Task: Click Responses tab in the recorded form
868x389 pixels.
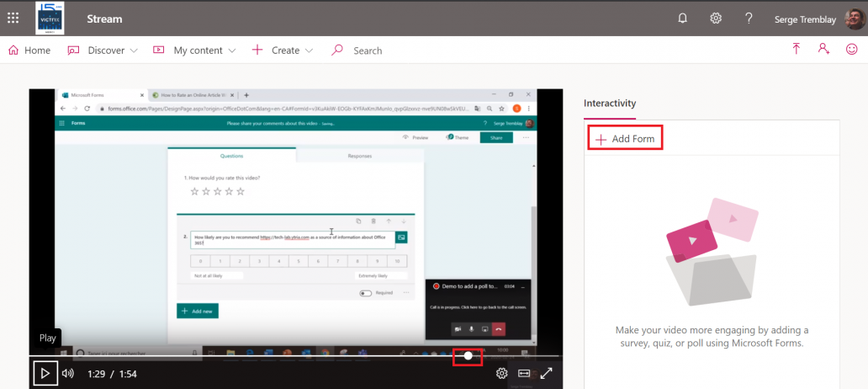Action: tap(360, 156)
